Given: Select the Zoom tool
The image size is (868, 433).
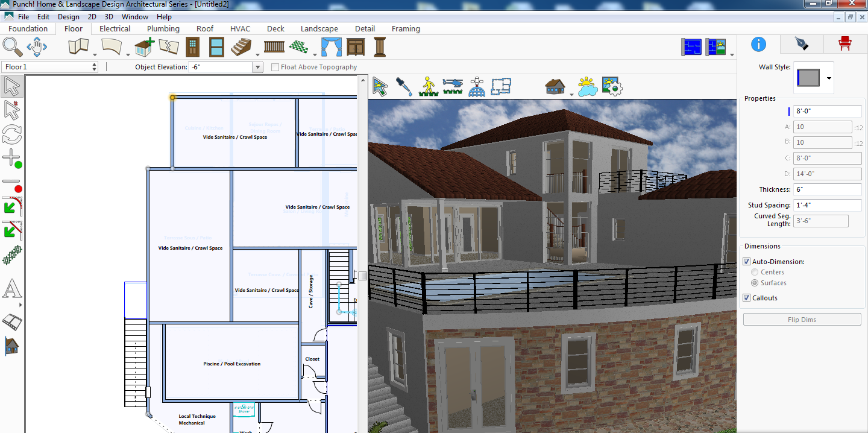Looking at the screenshot, I should pos(11,46).
